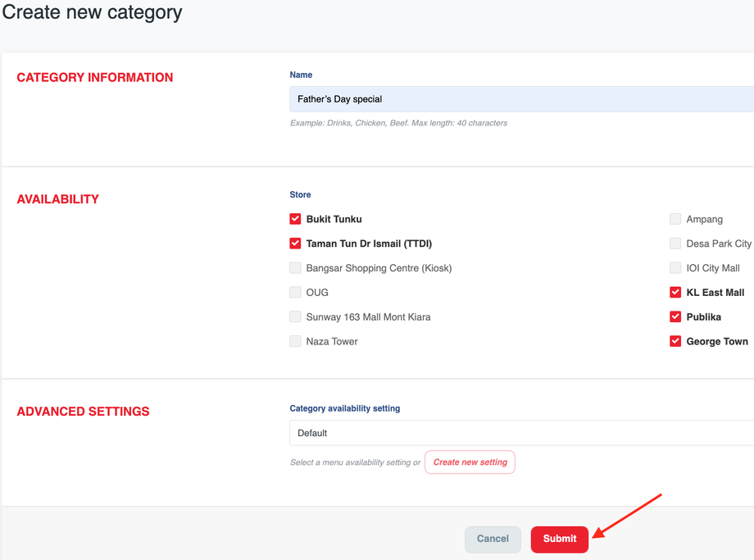The image size is (754, 560).
Task: Click the Create new setting button
Action: [470, 462]
